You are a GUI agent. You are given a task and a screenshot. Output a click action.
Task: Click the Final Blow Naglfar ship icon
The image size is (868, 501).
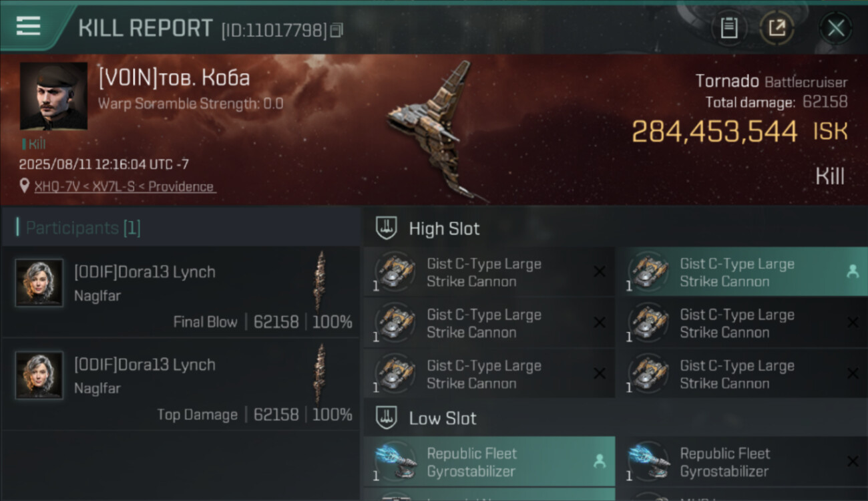tap(320, 281)
